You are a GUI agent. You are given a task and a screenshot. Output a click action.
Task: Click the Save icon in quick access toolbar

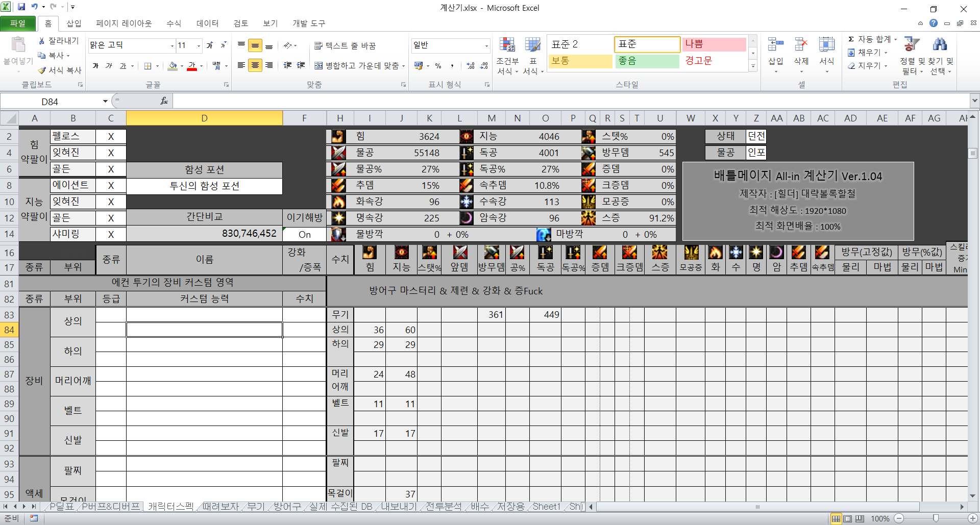click(21, 7)
